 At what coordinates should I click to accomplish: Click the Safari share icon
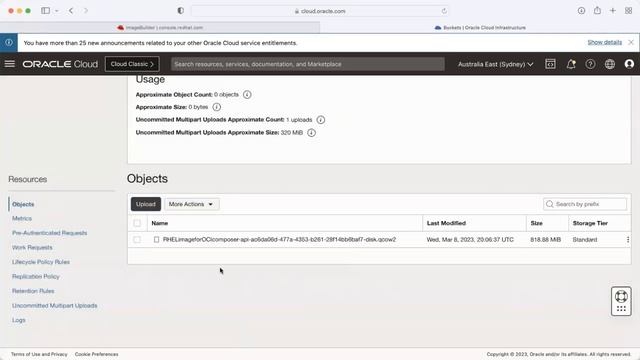click(x=597, y=11)
